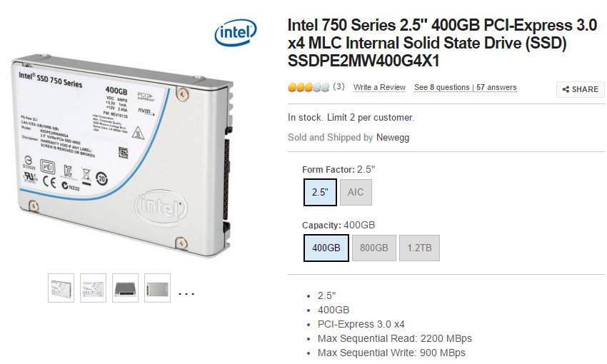The width and height of the screenshot is (607, 364).
Task: Open the Write a Review link
Action: (379, 87)
